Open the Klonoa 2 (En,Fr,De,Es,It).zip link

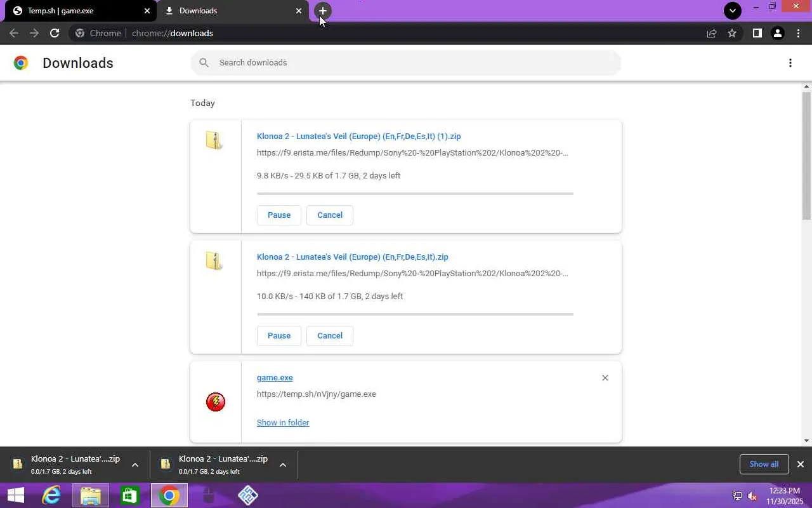pyautogui.click(x=353, y=257)
